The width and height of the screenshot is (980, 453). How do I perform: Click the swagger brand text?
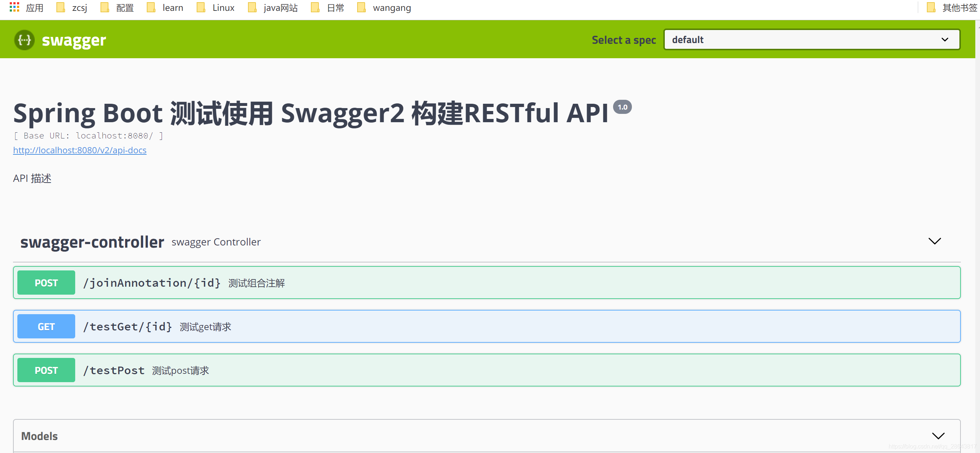(x=74, y=40)
